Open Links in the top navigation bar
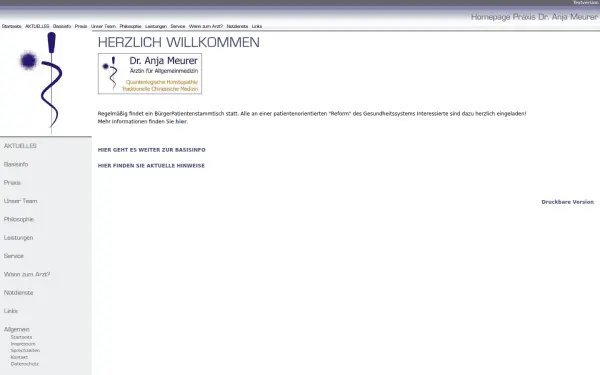 [x=257, y=26]
